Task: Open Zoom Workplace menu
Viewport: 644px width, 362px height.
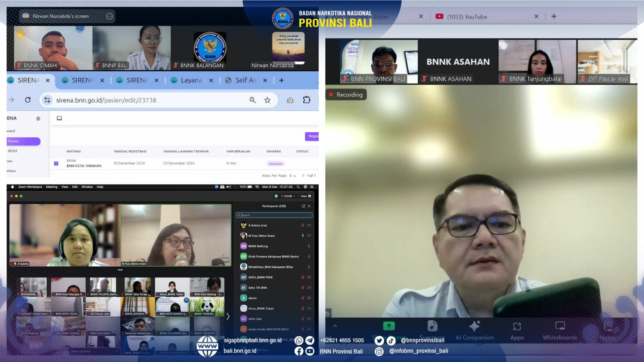Action: coord(30,187)
